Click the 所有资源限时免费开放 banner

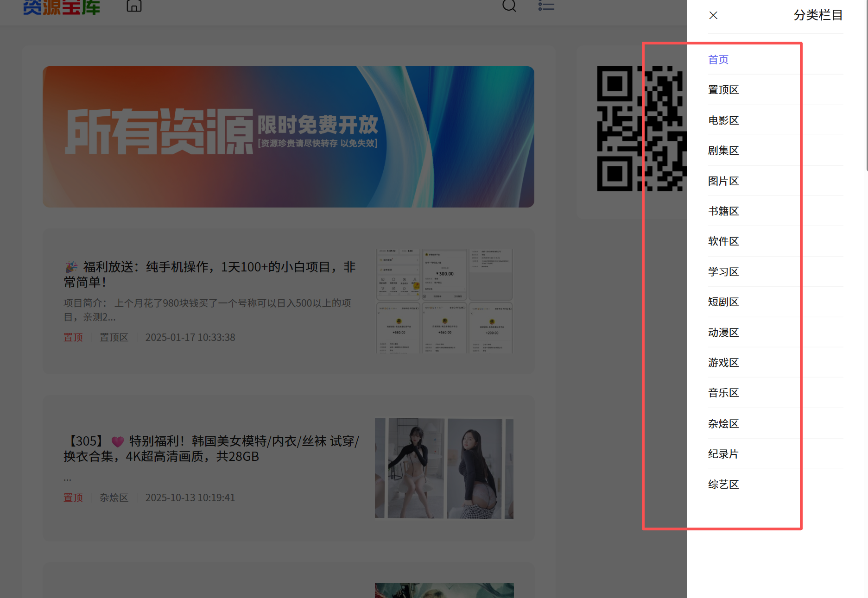coord(288,137)
